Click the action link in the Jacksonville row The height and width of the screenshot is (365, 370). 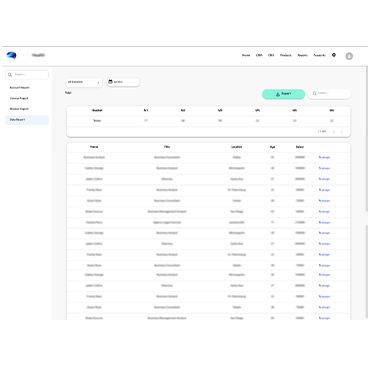pos(324,222)
